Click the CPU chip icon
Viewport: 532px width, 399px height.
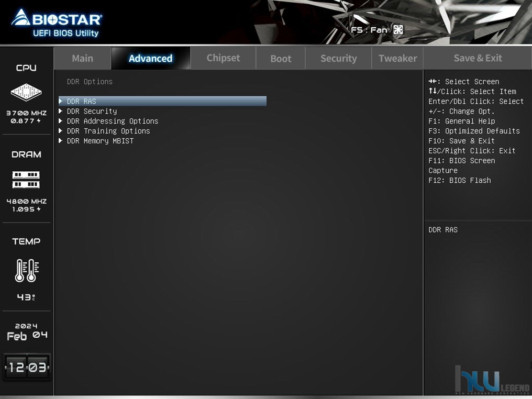(26, 92)
